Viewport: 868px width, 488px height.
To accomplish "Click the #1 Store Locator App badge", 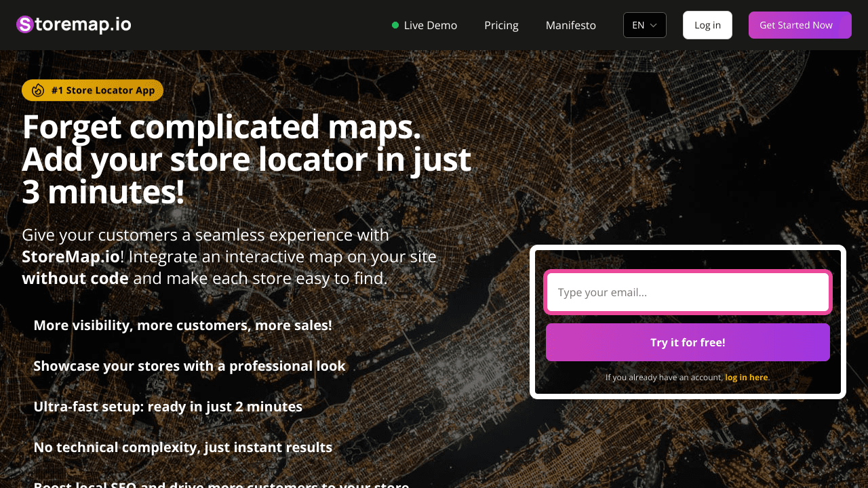I will click(92, 90).
